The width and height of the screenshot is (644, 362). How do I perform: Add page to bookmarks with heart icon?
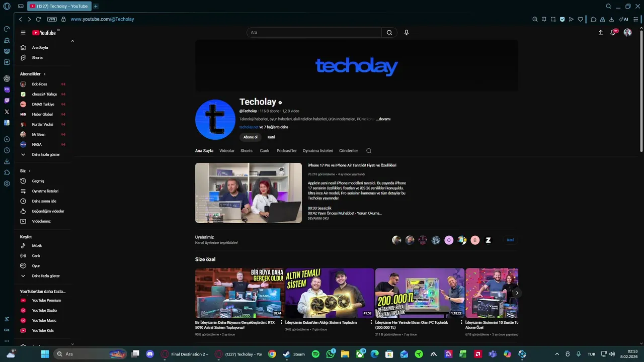coord(580,19)
